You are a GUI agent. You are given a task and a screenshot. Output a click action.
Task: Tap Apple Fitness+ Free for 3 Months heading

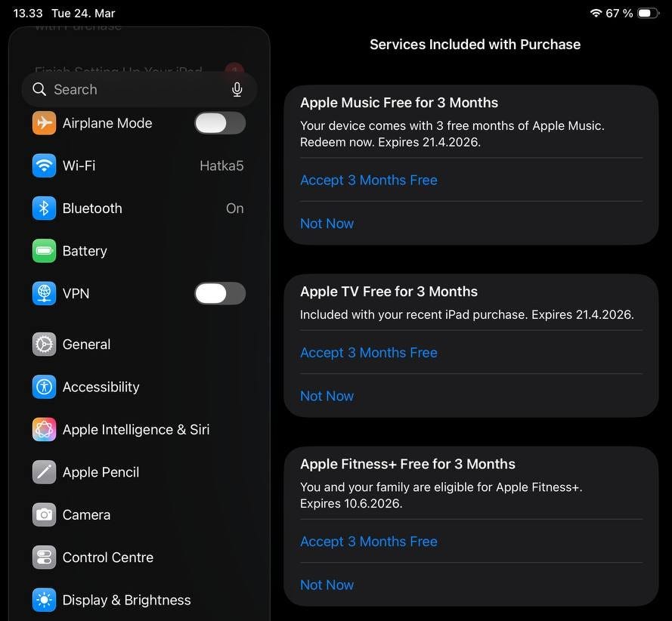pos(407,464)
